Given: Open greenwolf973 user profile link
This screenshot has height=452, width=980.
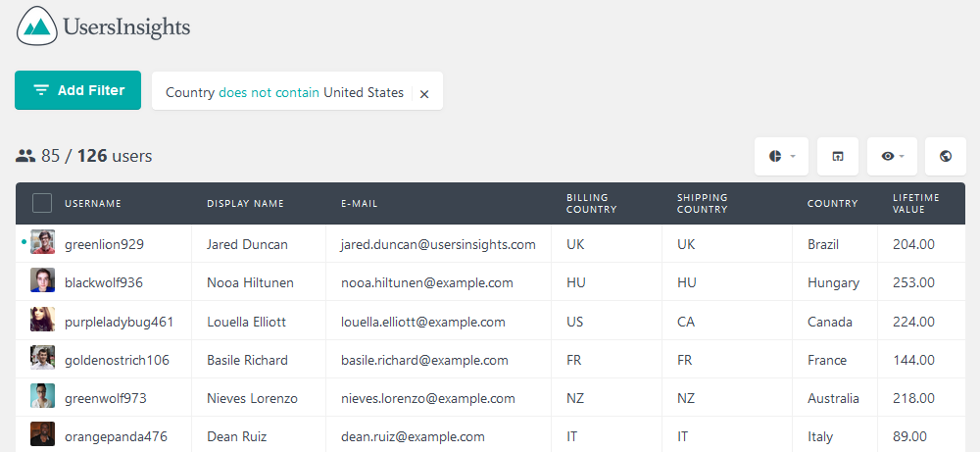Looking at the screenshot, I should (106, 398).
